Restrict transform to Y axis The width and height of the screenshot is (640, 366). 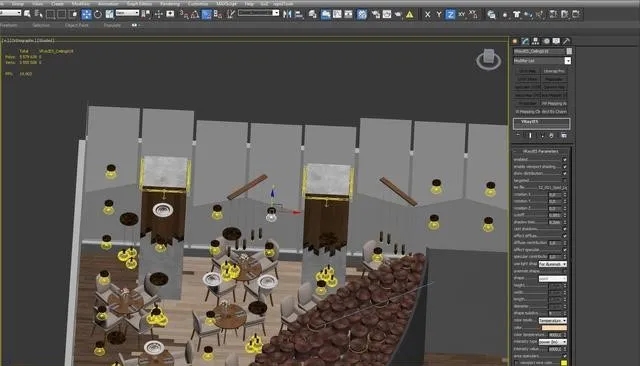439,14
